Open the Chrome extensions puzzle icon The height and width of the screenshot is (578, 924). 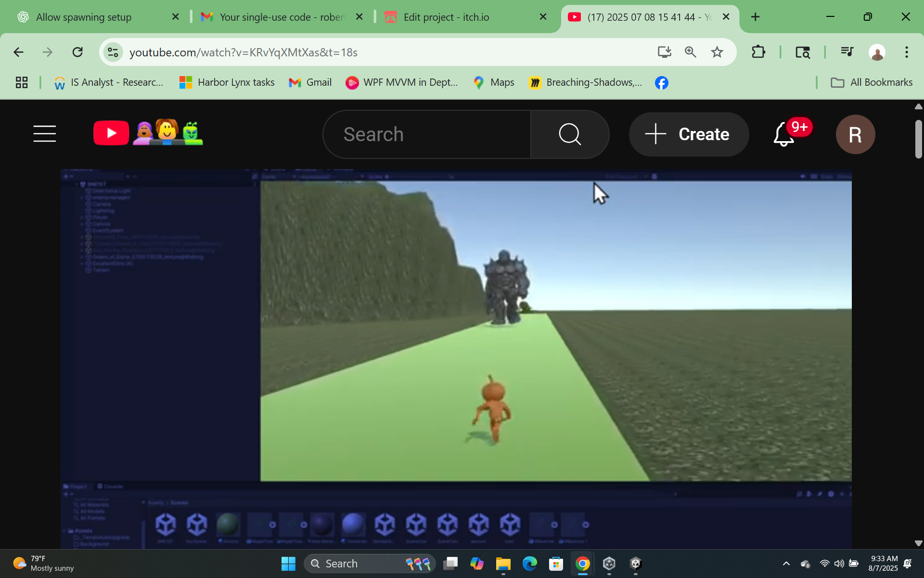point(758,52)
